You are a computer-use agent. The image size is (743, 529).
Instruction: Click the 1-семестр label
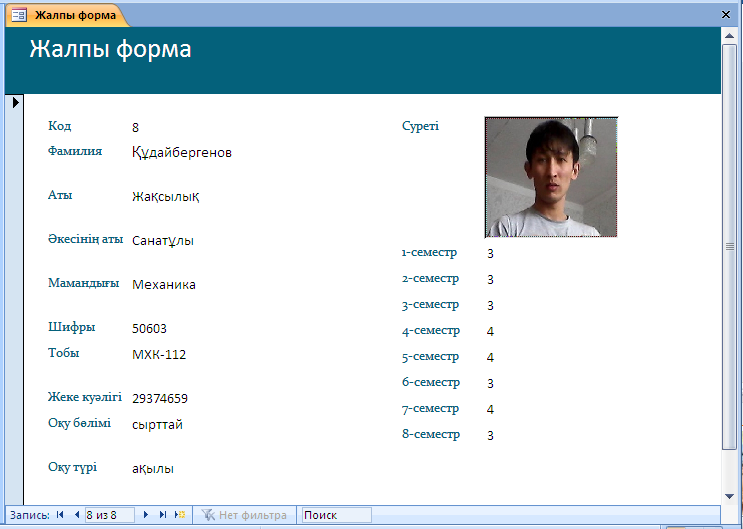coord(429,252)
